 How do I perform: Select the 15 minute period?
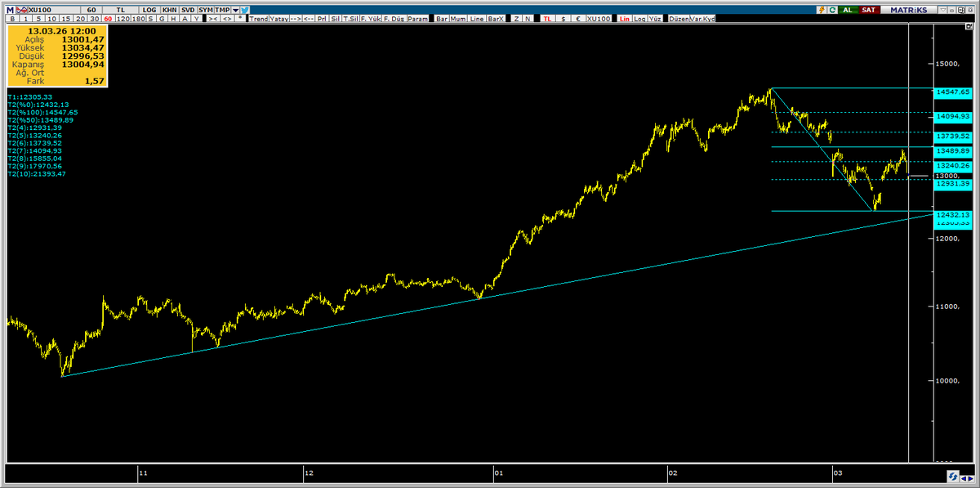pos(66,19)
